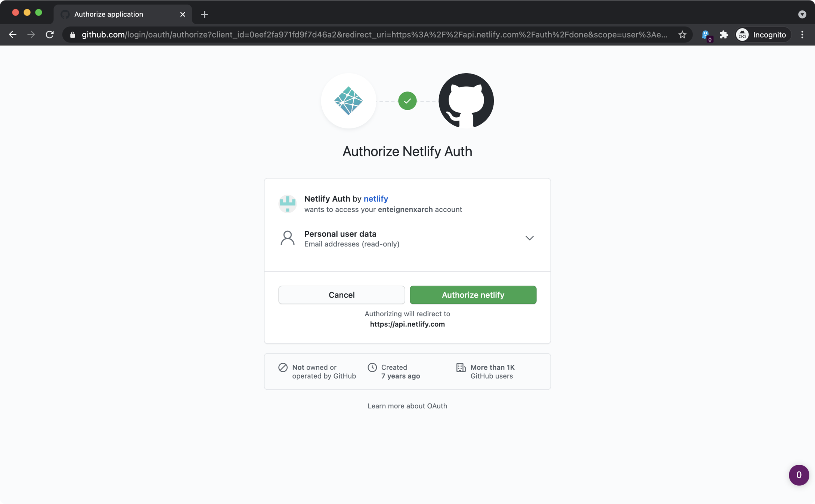Open a new tab with plus button
The width and height of the screenshot is (815, 504).
pyautogui.click(x=204, y=14)
